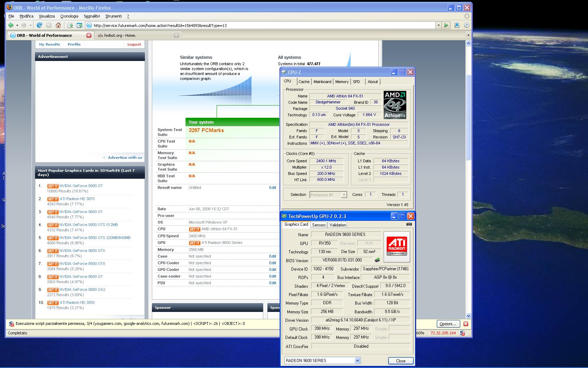This screenshot has width=588, height=368.
Task: Open the Strumenti menu
Action: [113, 16]
